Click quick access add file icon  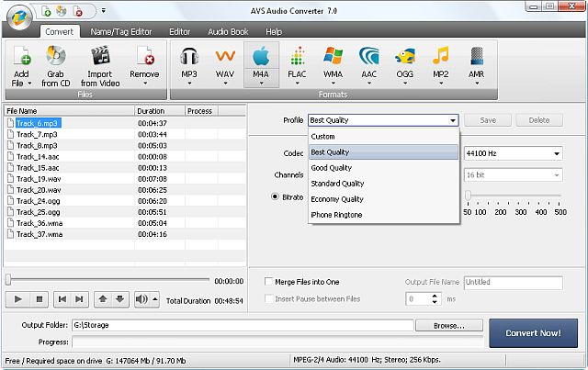click(x=46, y=11)
